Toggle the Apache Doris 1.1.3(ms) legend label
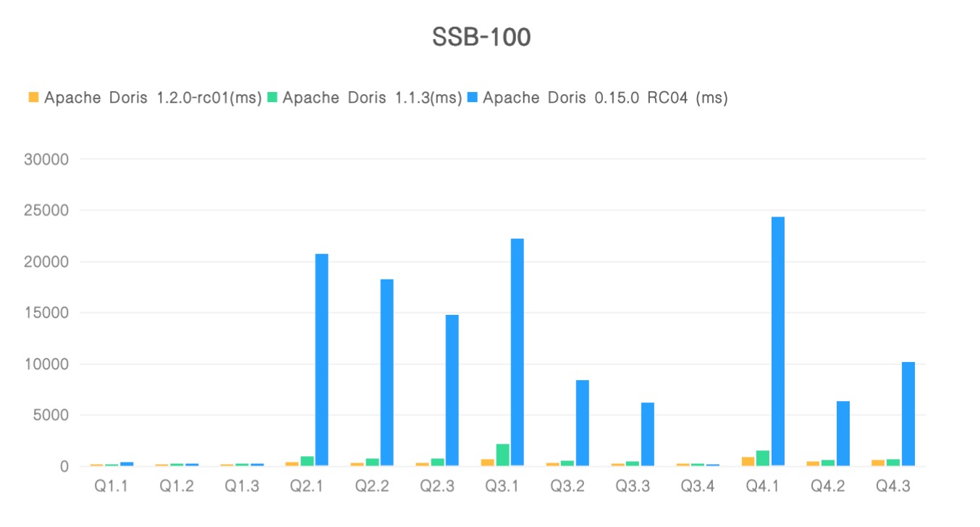 click(x=372, y=98)
